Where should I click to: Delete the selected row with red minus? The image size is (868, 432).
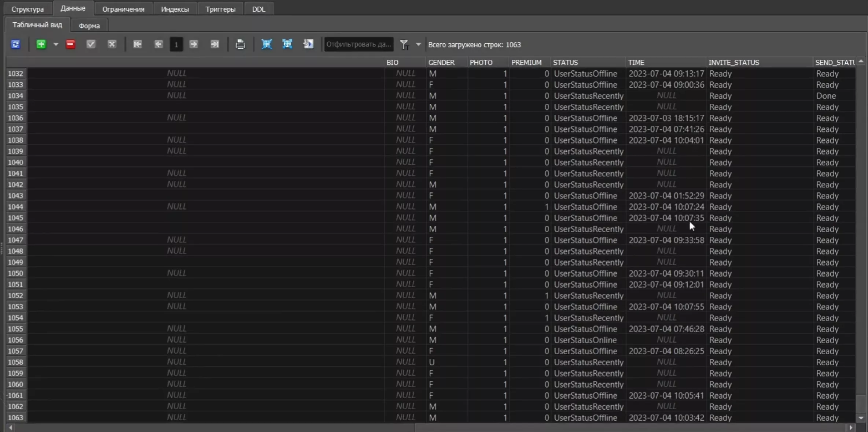coord(70,44)
